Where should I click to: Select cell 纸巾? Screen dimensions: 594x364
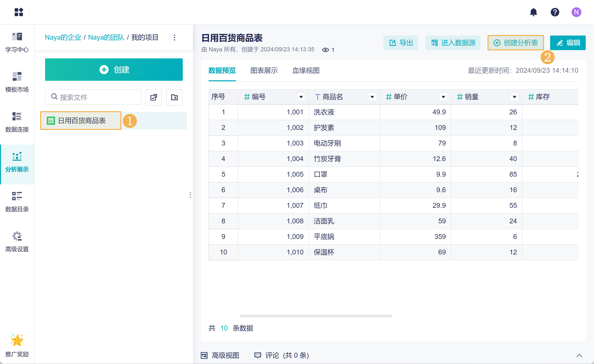tap(344, 206)
